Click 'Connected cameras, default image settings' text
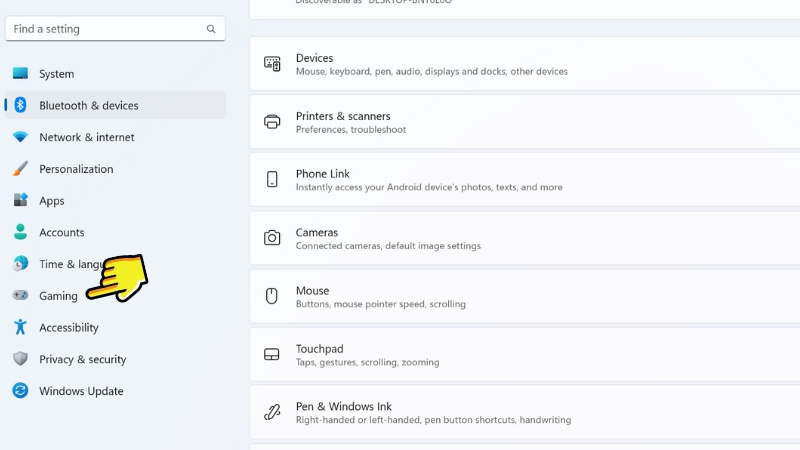This screenshot has width=800, height=450. 388,246
